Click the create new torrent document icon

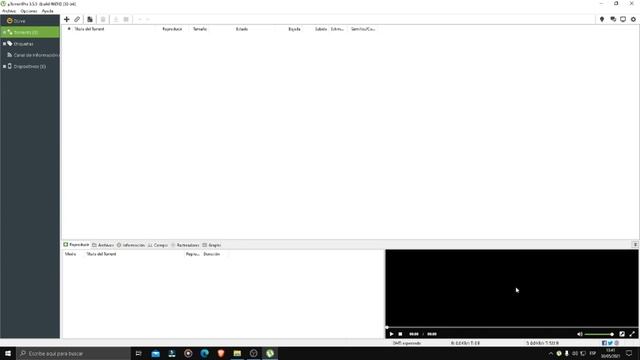pos(90,19)
